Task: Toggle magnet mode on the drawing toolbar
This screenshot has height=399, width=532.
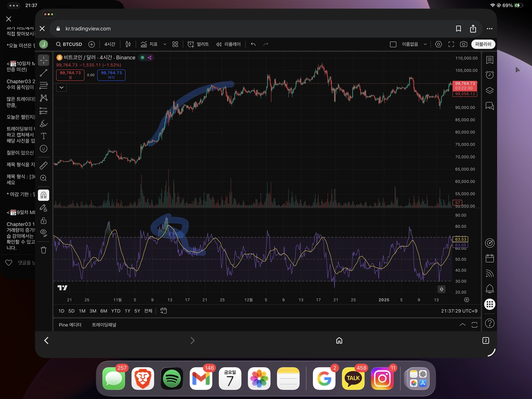Action: [44, 195]
